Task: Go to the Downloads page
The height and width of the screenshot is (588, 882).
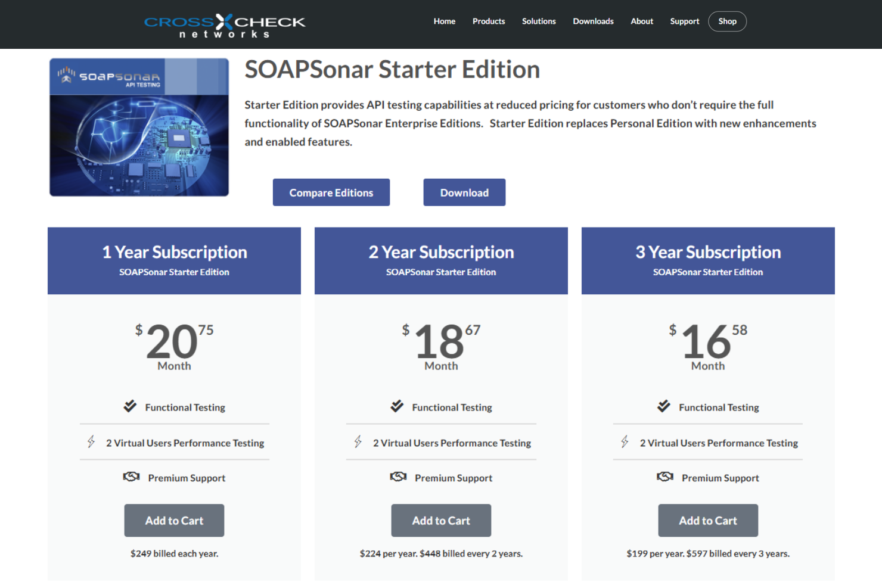Action: pyautogui.click(x=593, y=21)
